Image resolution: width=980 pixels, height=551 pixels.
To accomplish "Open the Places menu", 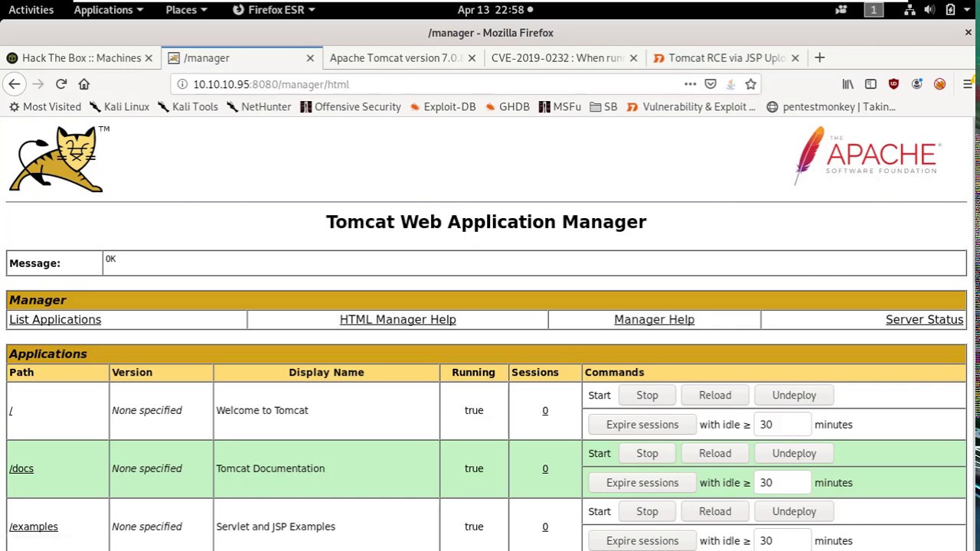I will (x=186, y=10).
